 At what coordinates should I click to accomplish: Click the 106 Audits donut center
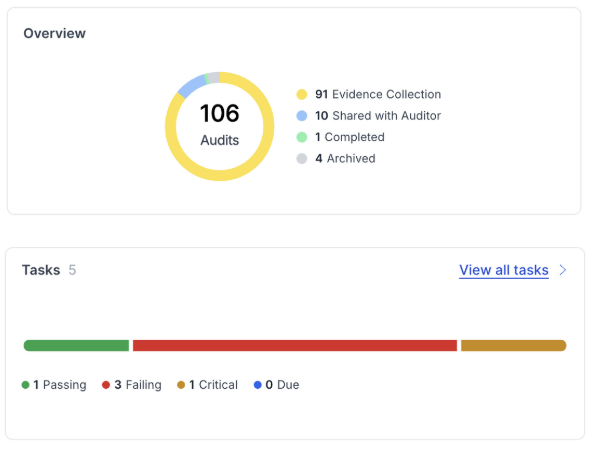pos(219,125)
